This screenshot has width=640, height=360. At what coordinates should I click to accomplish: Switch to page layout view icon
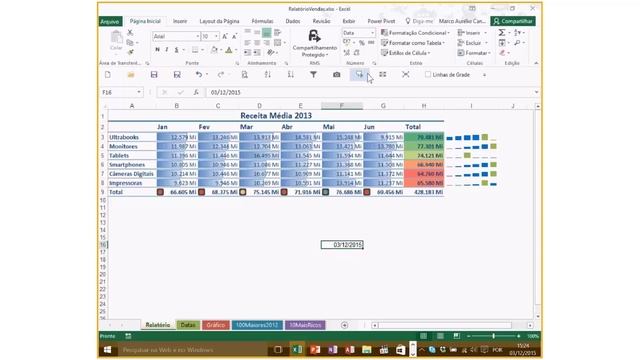440,336
